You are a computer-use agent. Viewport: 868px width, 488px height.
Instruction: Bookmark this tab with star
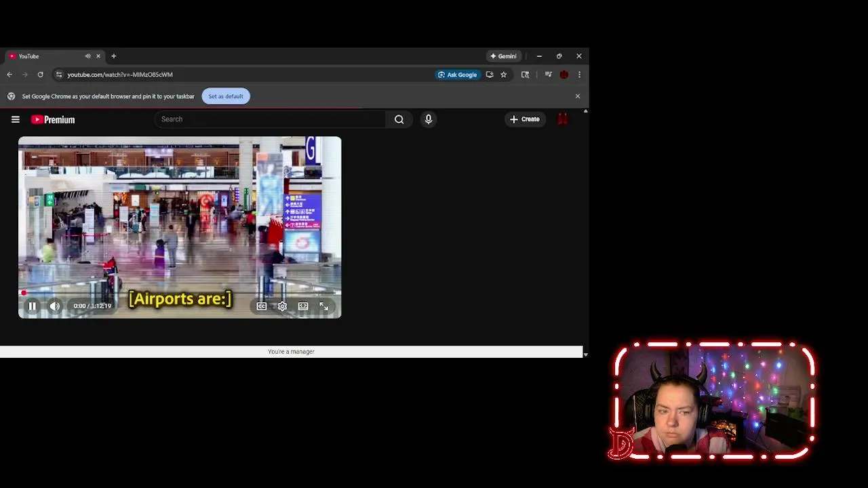503,75
